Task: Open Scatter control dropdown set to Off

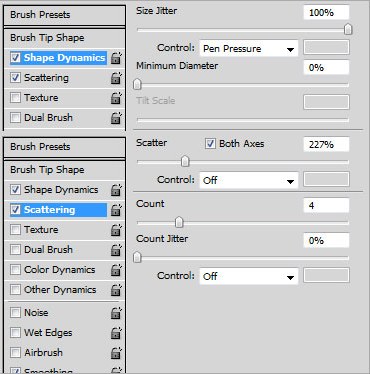Action: (x=249, y=180)
